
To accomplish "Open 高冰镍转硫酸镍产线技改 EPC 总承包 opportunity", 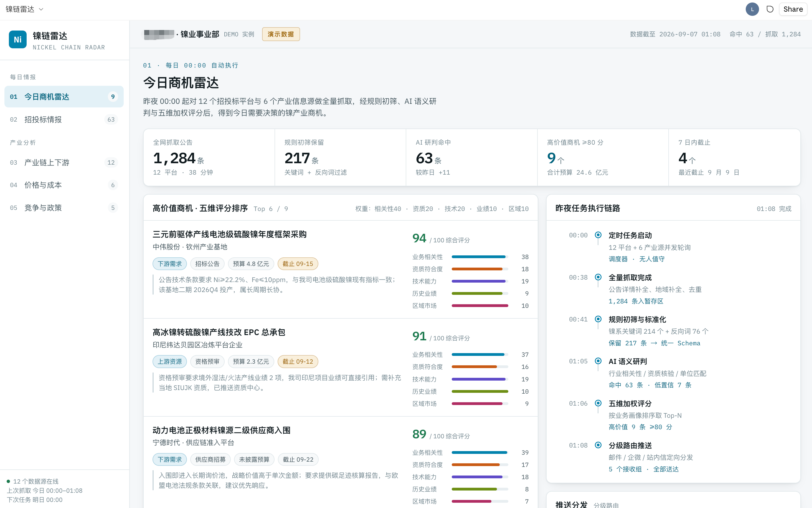I will point(219,333).
